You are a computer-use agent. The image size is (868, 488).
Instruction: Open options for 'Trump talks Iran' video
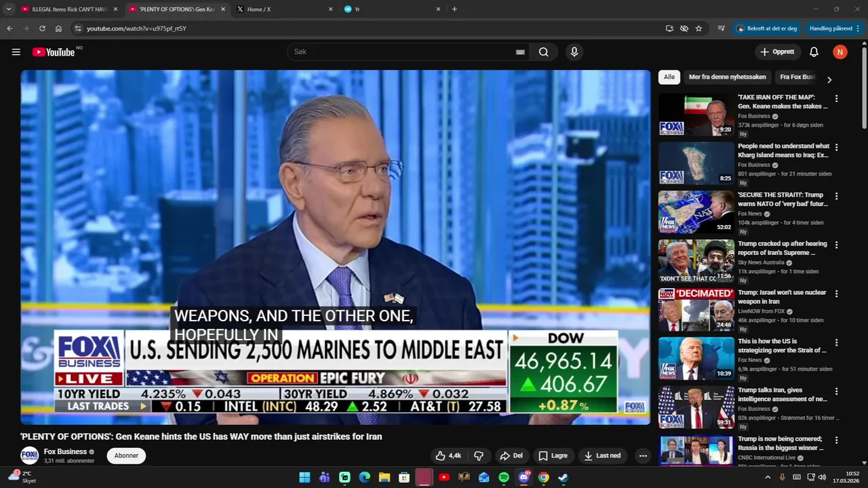pos(836,391)
